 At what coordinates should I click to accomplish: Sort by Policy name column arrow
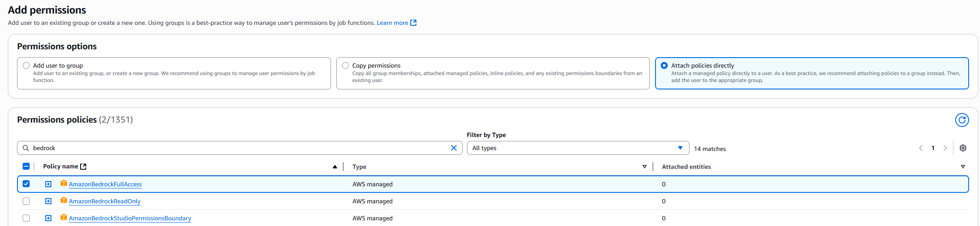(x=335, y=167)
